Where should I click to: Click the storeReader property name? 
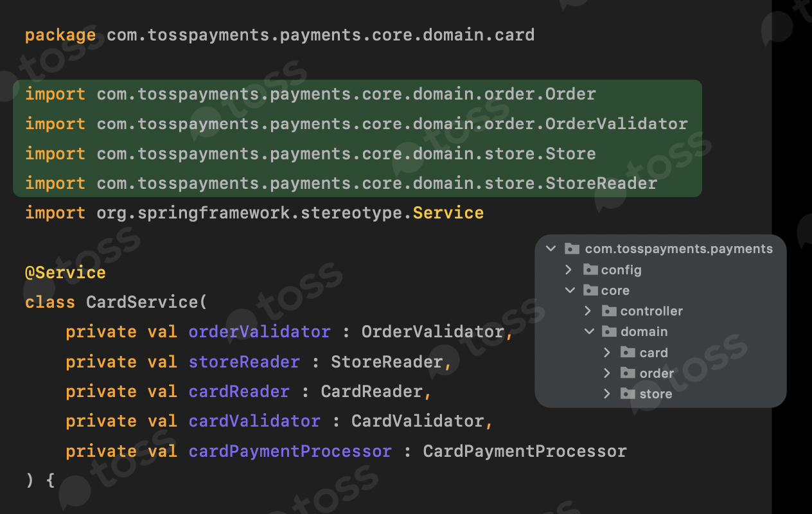coord(244,361)
